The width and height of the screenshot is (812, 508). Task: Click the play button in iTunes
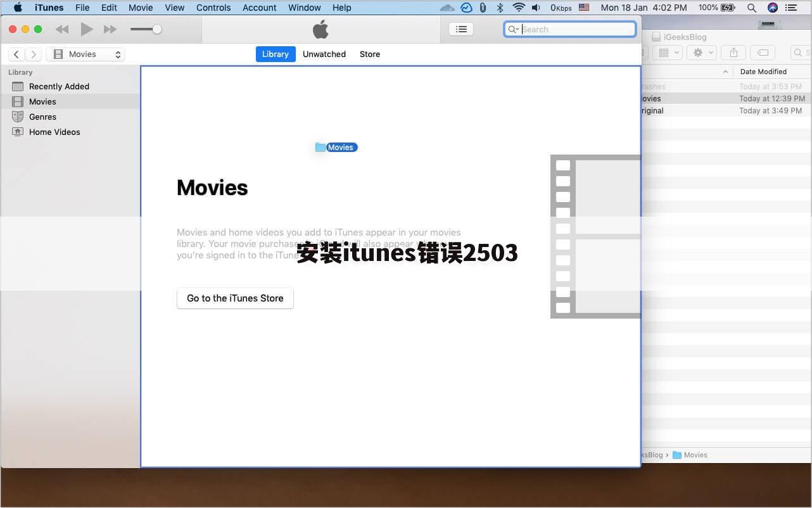[87, 29]
